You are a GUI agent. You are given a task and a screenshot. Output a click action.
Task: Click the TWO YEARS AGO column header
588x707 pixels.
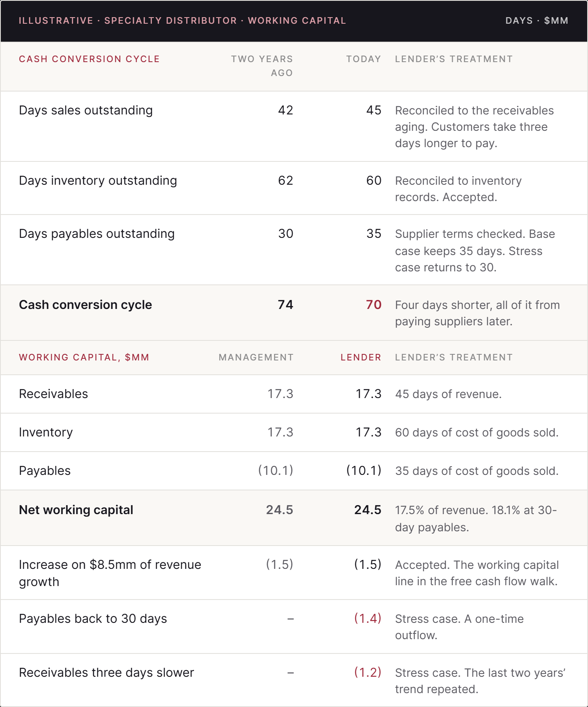point(262,66)
